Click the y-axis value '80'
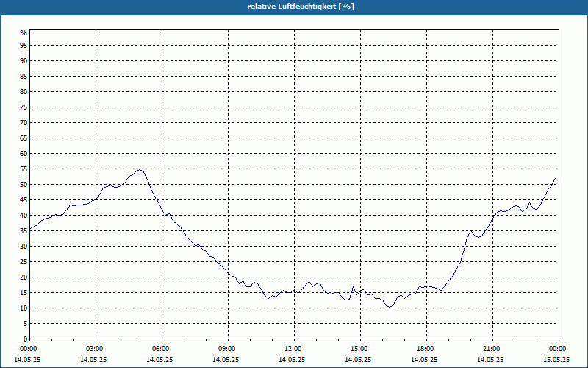The height and width of the screenshot is (368, 588). tap(24, 91)
